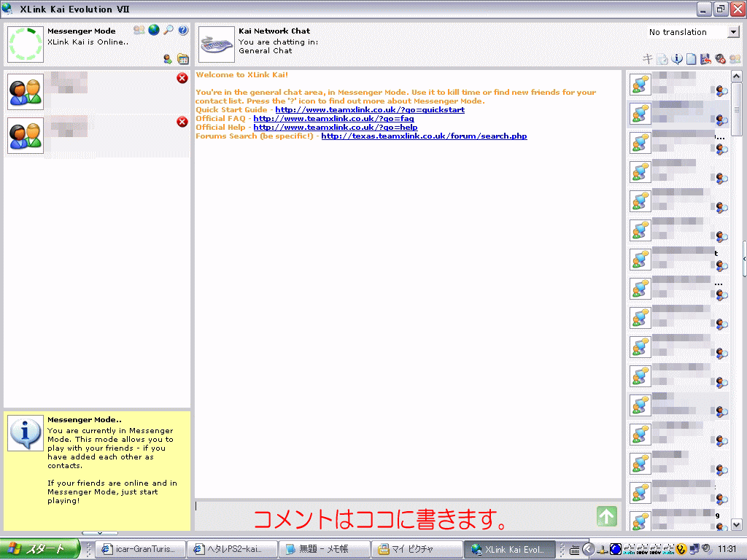The width and height of the screenshot is (747, 560).
Task: Click the add contact person icon
Action: (x=168, y=59)
